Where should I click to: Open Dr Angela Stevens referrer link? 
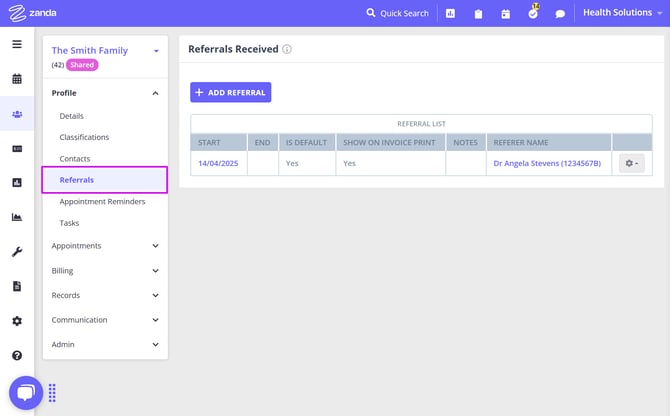(547, 163)
